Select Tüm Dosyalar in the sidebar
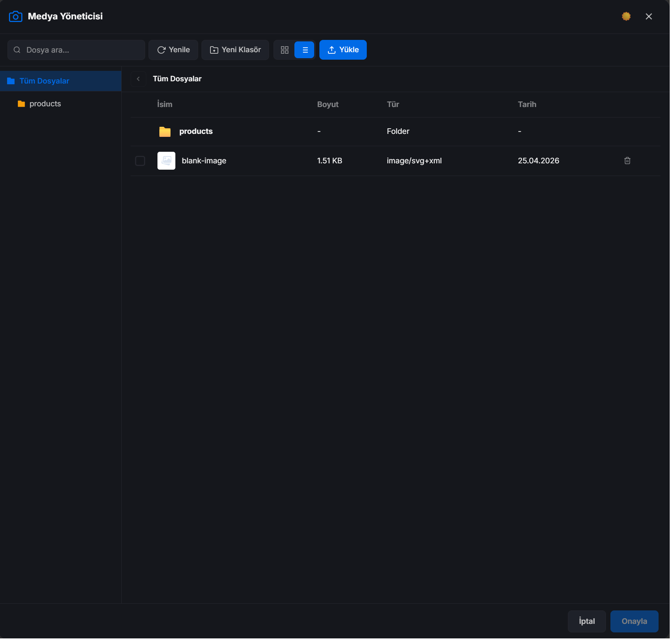Viewport: 672px width, 641px height. [44, 81]
